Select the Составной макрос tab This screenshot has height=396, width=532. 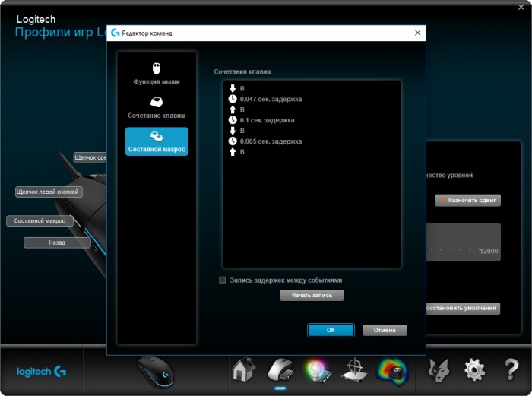[157, 141]
